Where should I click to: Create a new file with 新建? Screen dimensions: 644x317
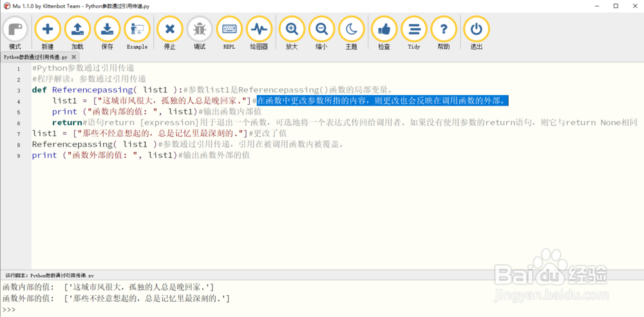pyautogui.click(x=48, y=33)
